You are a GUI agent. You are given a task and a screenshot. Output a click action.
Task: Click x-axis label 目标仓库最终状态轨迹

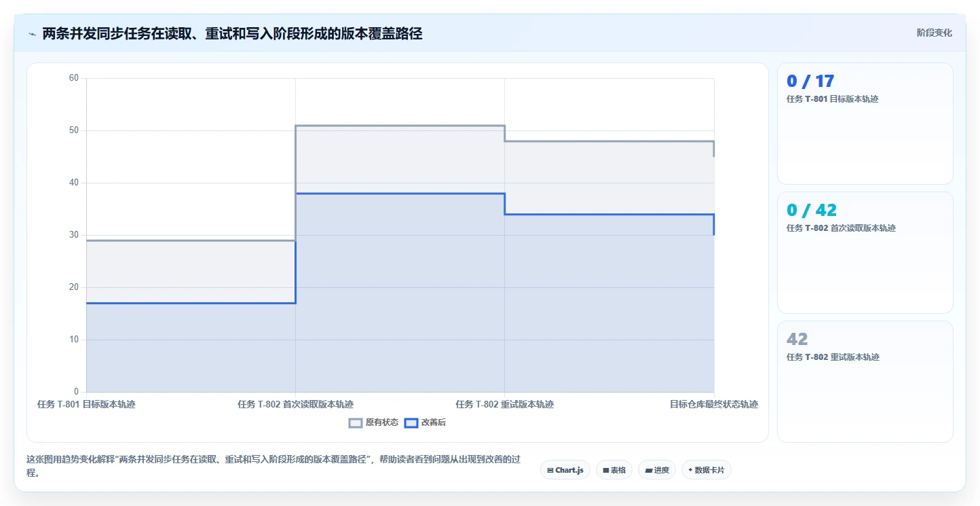(x=714, y=404)
